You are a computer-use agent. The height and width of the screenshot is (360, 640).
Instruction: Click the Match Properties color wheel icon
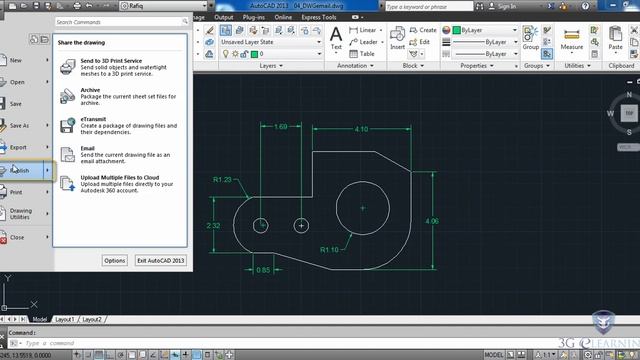(447, 30)
